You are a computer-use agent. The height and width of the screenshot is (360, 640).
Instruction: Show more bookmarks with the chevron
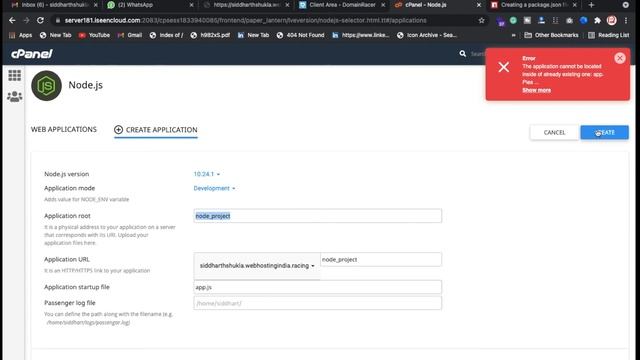point(513,35)
